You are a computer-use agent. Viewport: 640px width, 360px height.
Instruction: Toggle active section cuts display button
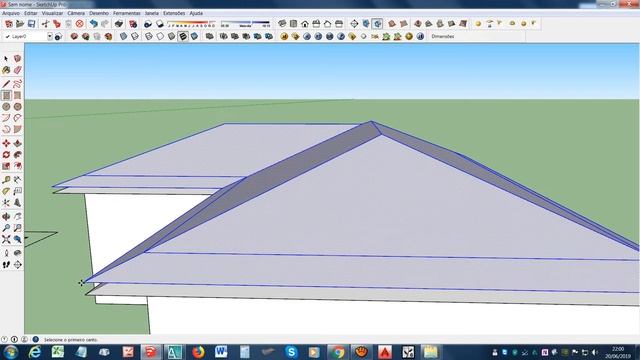(x=378, y=24)
